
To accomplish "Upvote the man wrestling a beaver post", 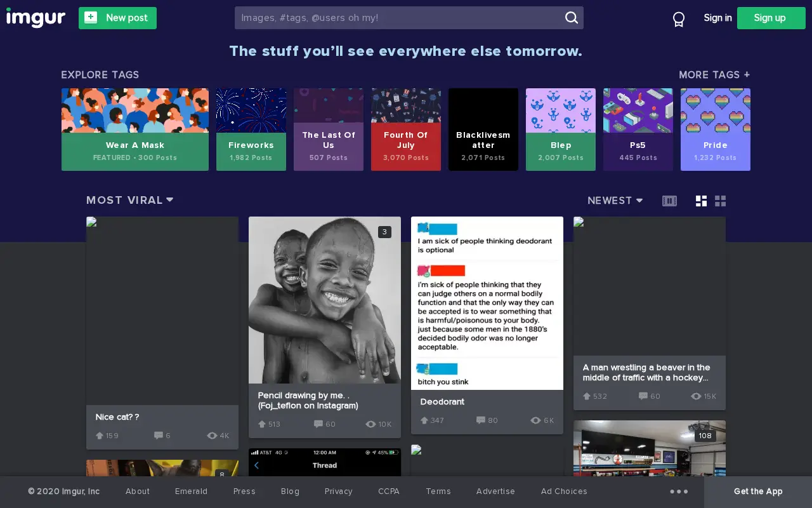I will pos(587,396).
